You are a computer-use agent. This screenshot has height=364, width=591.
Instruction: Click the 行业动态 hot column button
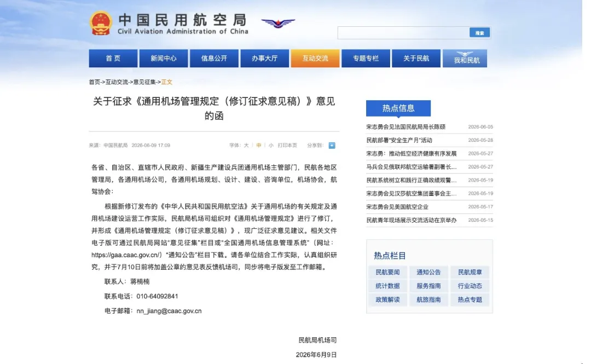point(470,286)
